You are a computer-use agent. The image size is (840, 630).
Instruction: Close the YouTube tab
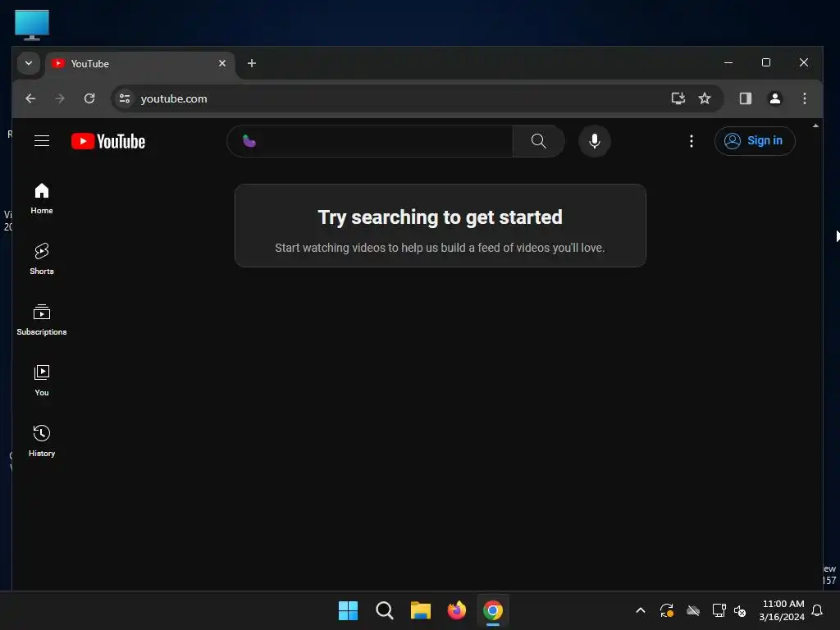pyautogui.click(x=222, y=63)
